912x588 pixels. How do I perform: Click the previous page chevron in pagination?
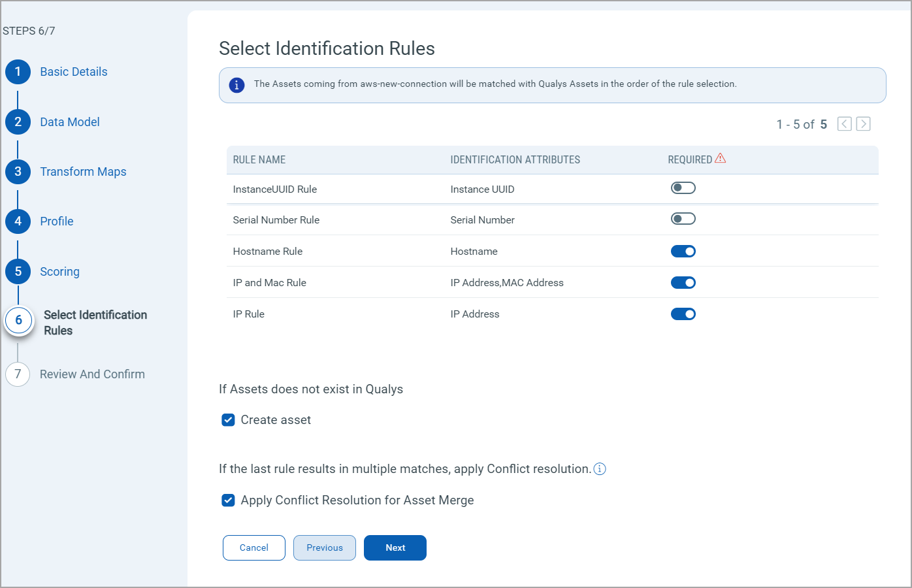(x=844, y=123)
